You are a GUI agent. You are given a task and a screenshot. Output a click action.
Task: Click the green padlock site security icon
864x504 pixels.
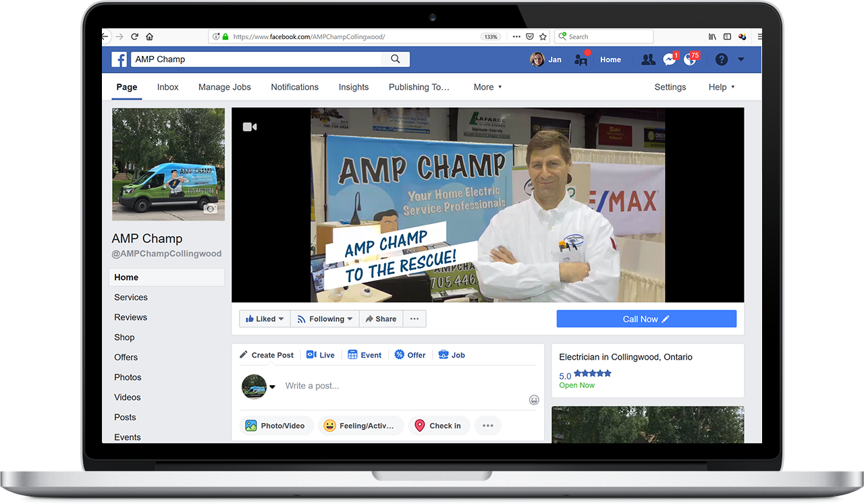[x=225, y=37]
